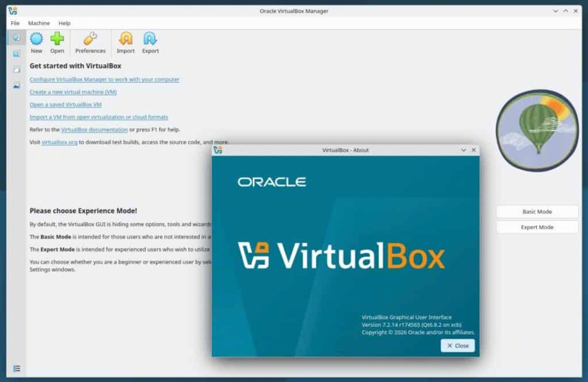Follow the Open a saved VirtualBox VM link

[x=66, y=105]
